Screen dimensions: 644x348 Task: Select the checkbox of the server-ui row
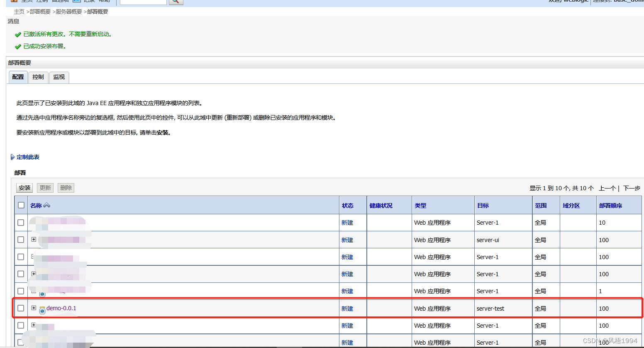[21, 240]
